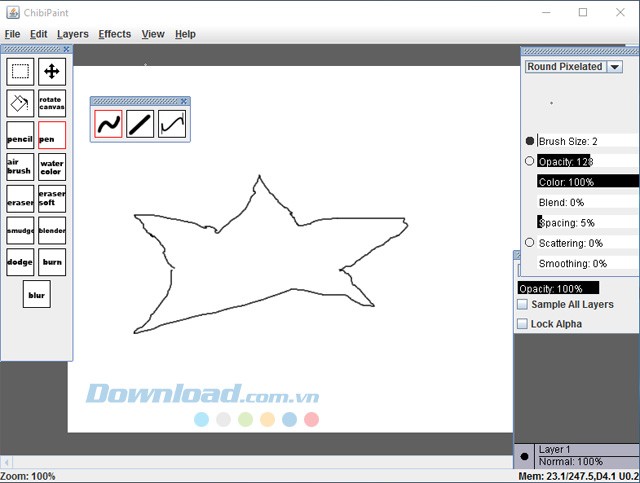Screen dimensions: 640x483
Task: Choose straight line stroke mode
Action: click(x=140, y=124)
